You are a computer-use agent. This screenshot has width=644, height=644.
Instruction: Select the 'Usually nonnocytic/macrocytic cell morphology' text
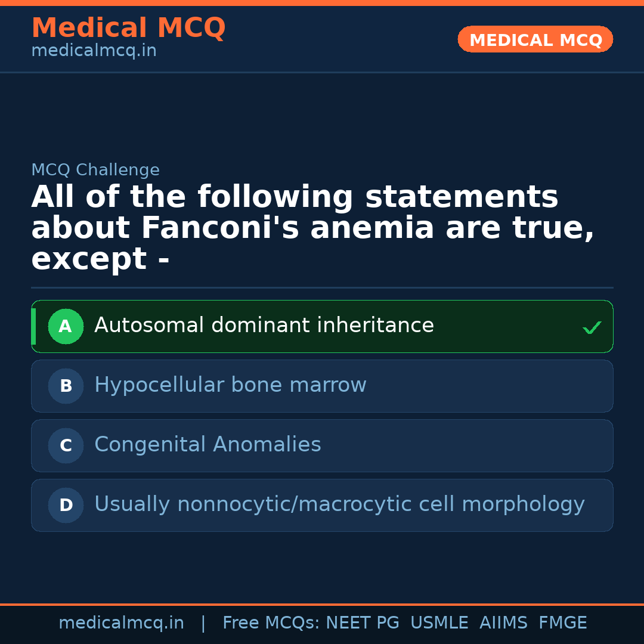point(339,504)
